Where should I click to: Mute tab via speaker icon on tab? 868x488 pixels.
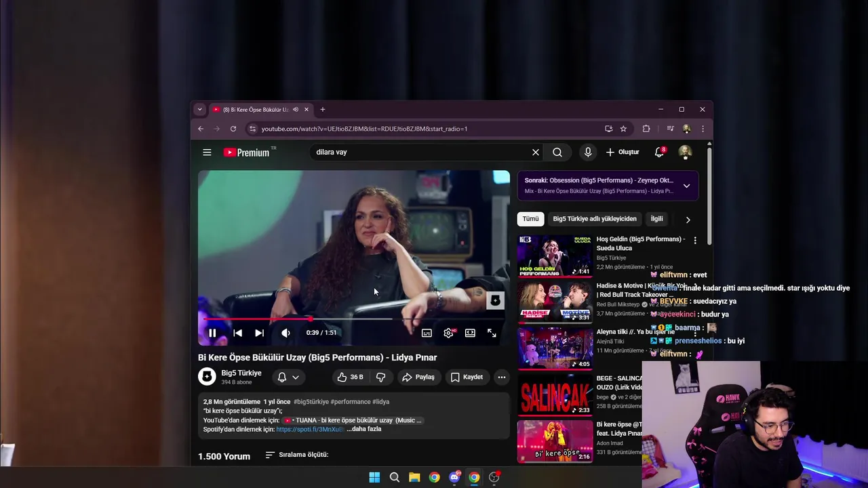pos(296,110)
